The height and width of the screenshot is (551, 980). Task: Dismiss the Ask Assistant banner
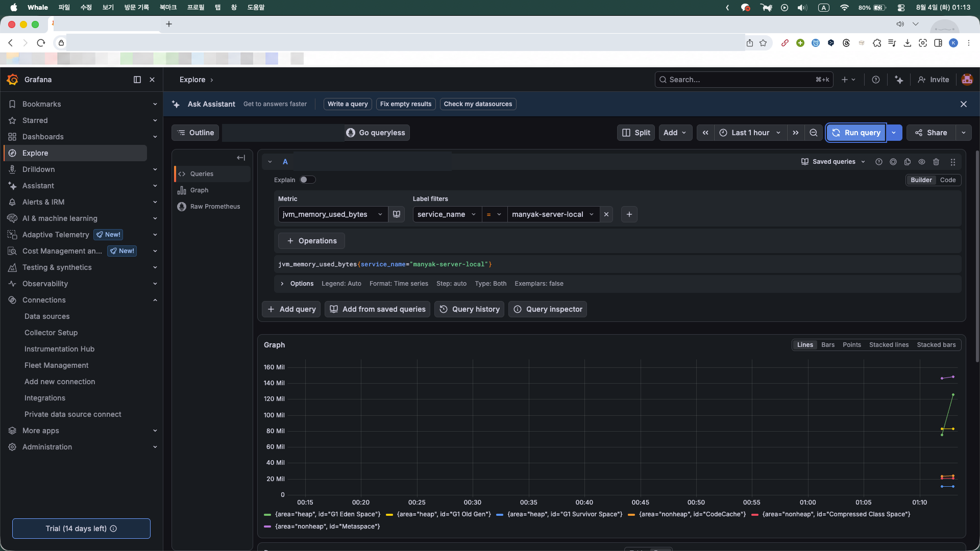click(x=964, y=104)
